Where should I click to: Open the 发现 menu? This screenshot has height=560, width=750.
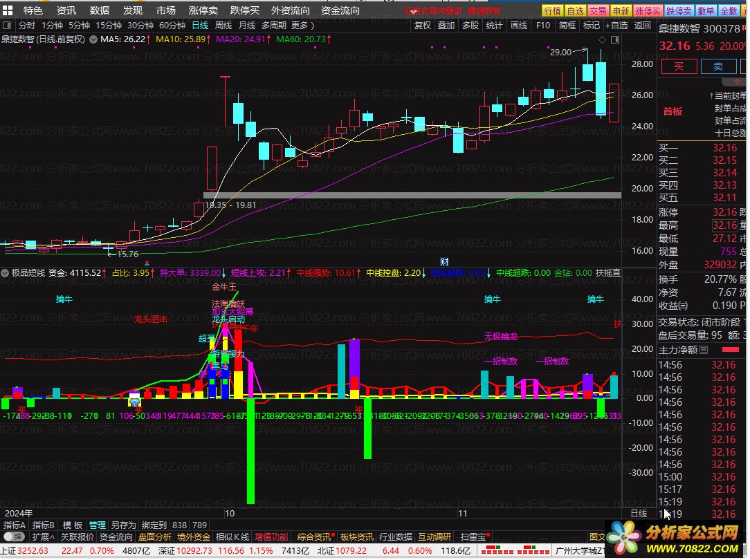[132, 10]
